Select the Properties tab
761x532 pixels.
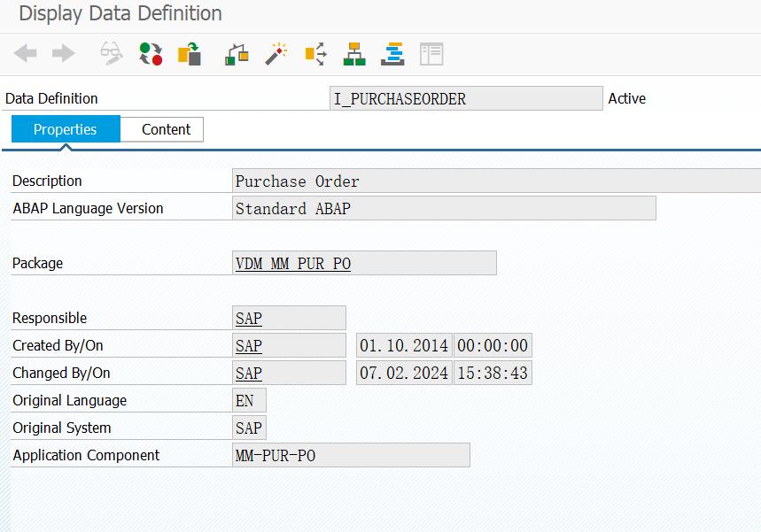click(65, 129)
